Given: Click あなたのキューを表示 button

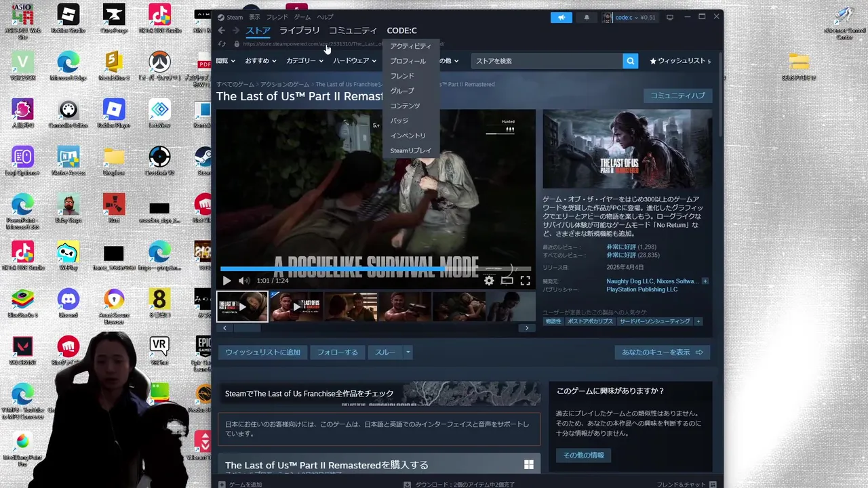Looking at the screenshot, I should [662, 352].
